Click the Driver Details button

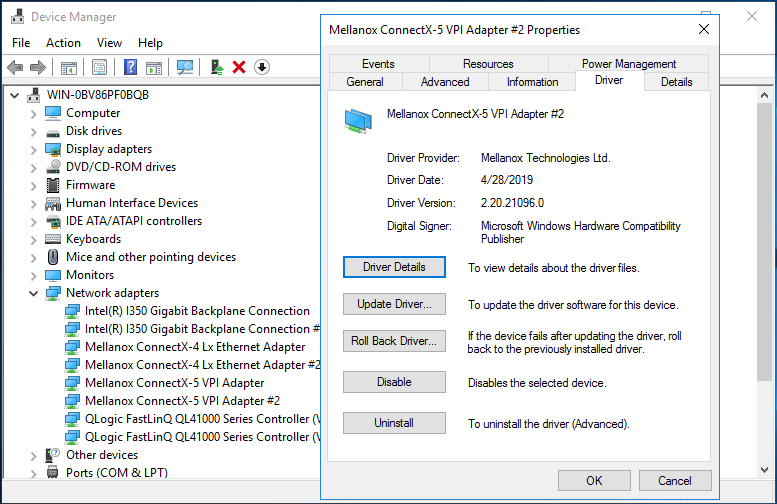(x=394, y=267)
